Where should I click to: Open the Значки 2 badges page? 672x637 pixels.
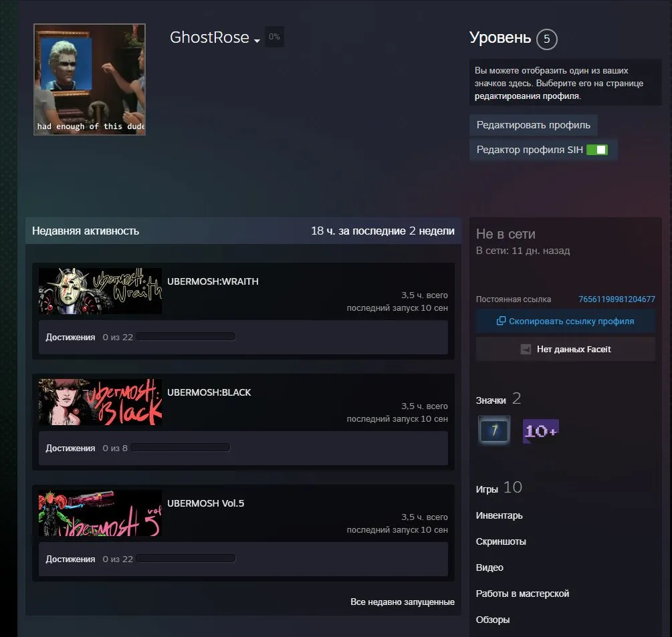tap(498, 399)
